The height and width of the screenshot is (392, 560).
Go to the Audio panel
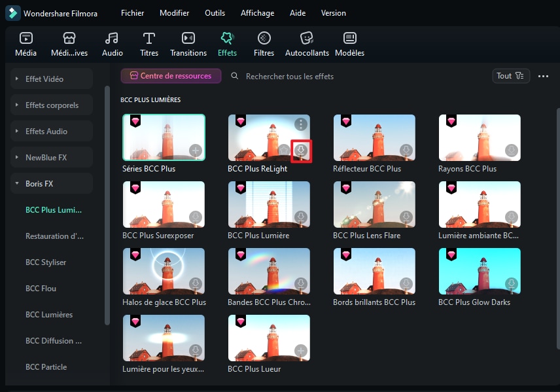tap(112, 45)
